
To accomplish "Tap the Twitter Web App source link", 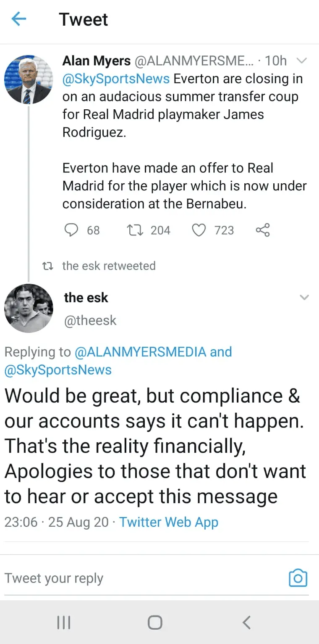I will click(169, 522).
